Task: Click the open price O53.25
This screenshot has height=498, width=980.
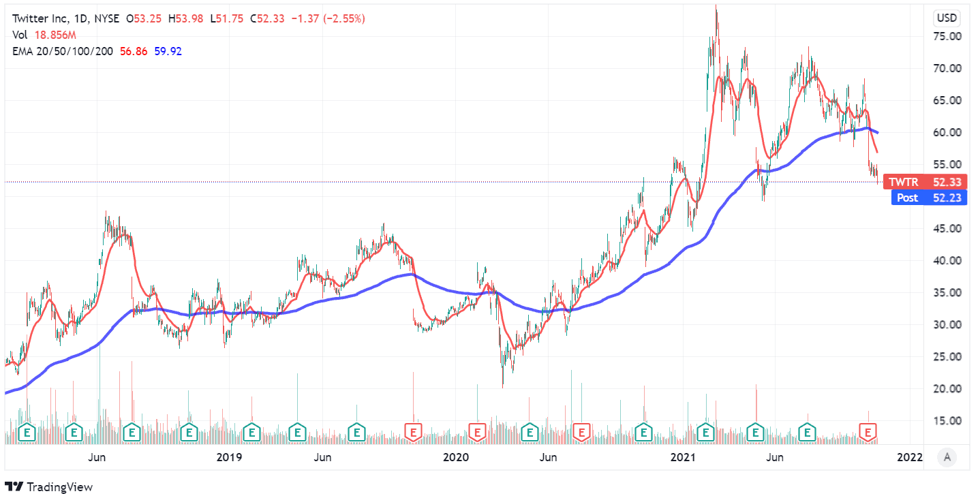Action: 143,19
